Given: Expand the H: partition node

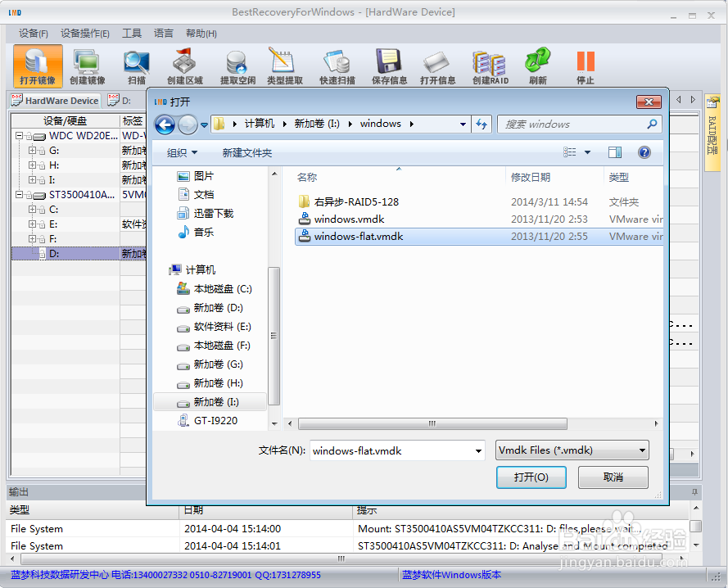Looking at the screenshot, I should (x=32, y=165).
